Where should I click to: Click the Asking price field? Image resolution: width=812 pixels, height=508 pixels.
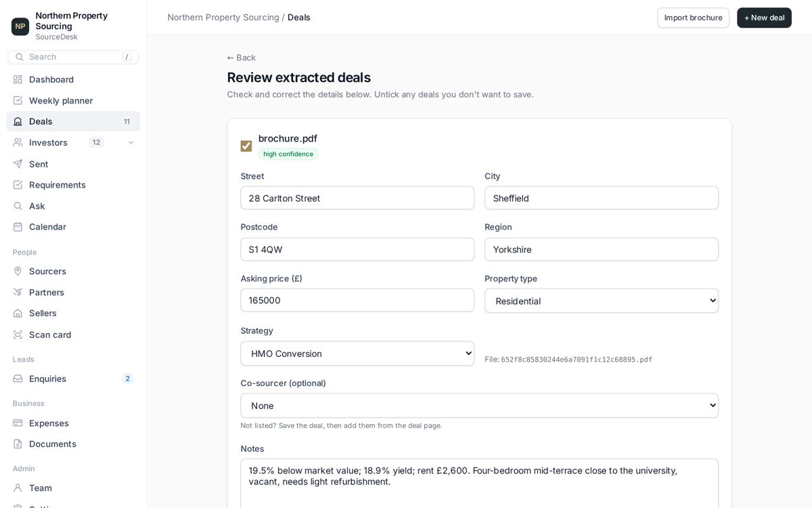point(357,300)
